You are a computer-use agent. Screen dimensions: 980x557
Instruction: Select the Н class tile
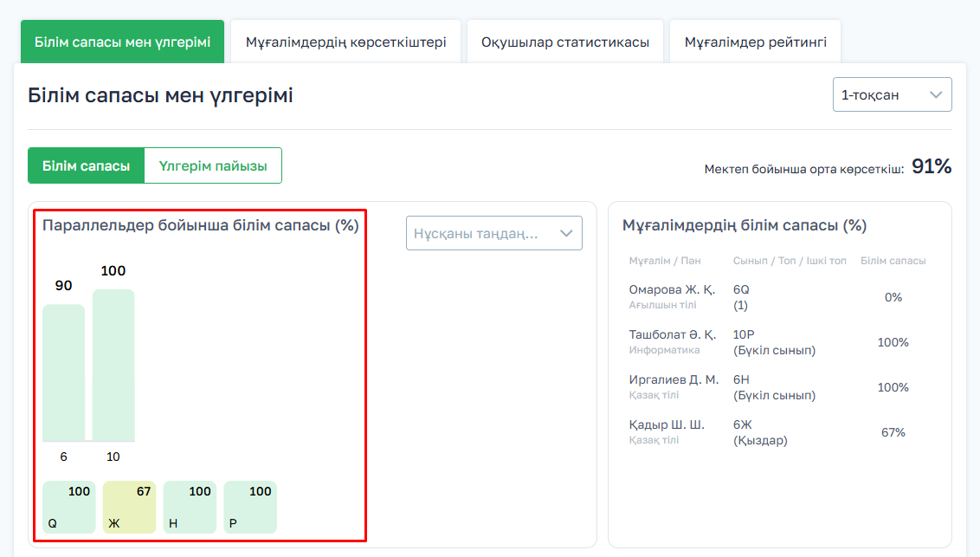pyautogui.click(x=190, y=507)
